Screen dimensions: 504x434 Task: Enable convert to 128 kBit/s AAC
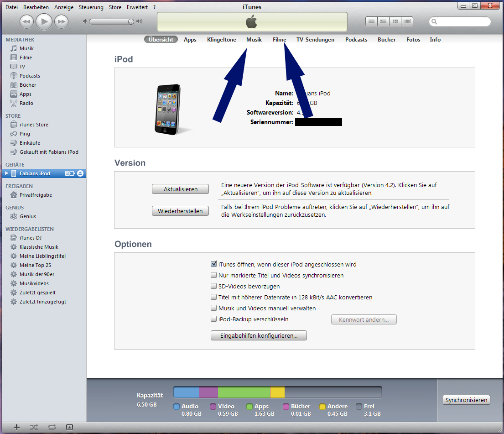click(214, 297)
